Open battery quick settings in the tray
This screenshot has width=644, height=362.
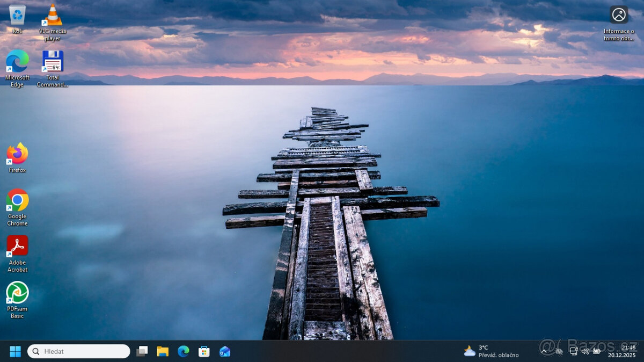(x=597, y=351)
